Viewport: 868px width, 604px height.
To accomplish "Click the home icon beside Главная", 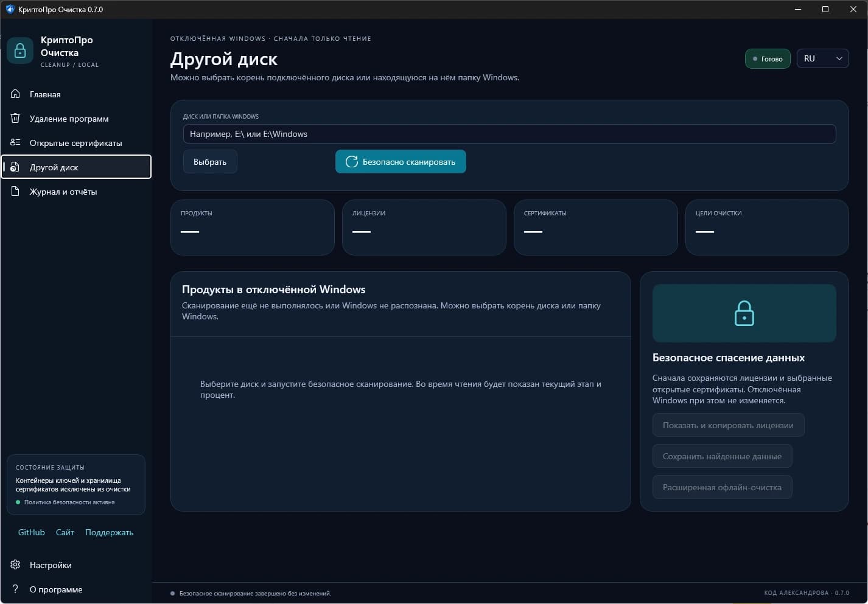I will 16,94.
